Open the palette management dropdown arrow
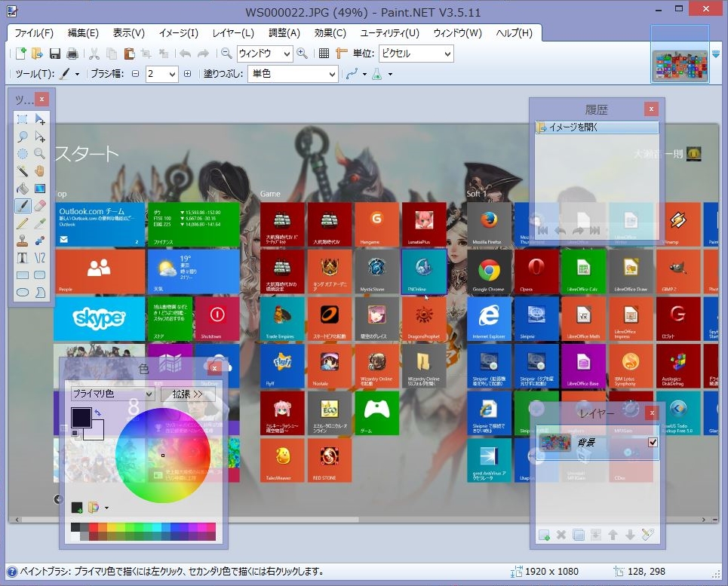 pos(106,508)
